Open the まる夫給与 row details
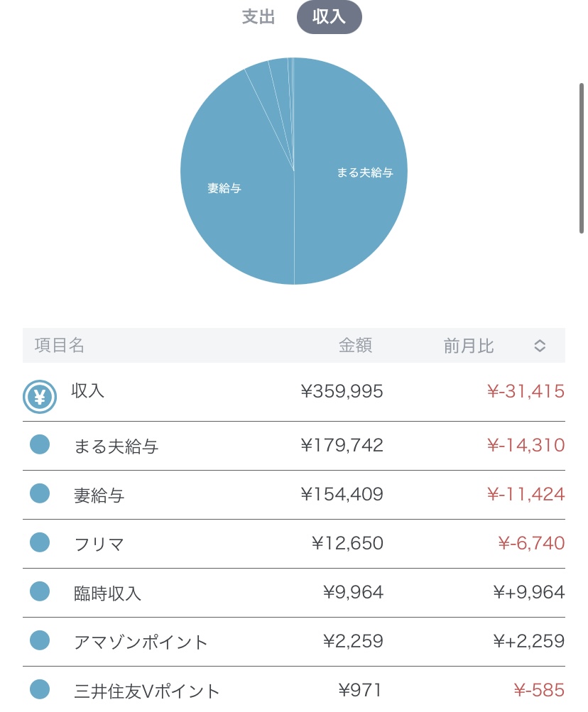 [116, 446]
